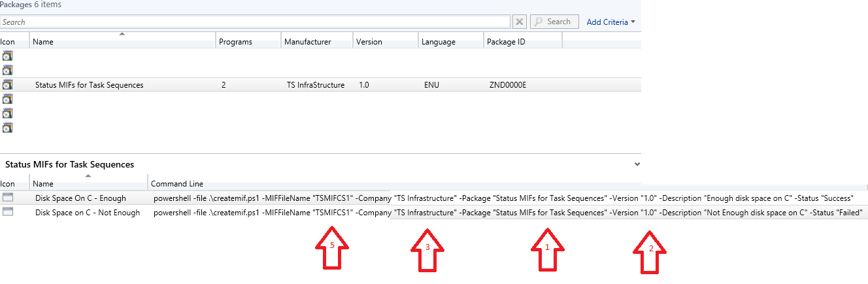
Task: Clear the search box with X button
Action: coord(520,22)
